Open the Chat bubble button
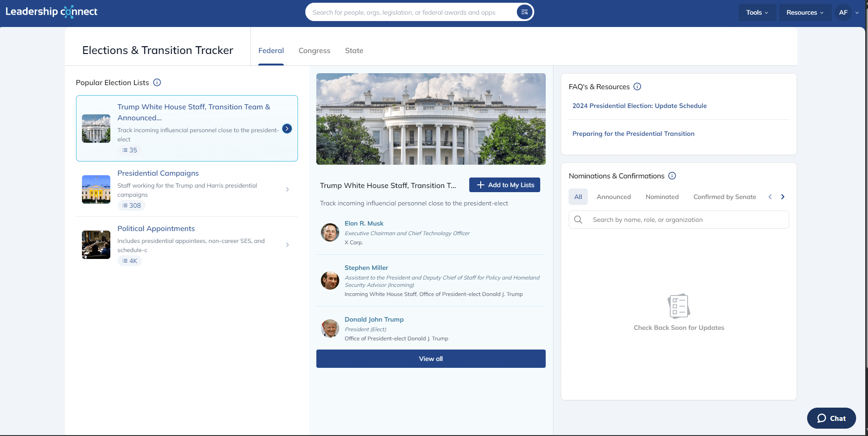Screen dimensions: 868x436 click(831, 418)
